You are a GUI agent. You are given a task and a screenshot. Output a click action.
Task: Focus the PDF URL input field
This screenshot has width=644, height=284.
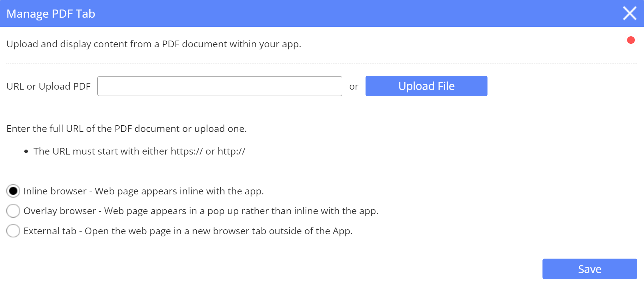pos(219,86)
